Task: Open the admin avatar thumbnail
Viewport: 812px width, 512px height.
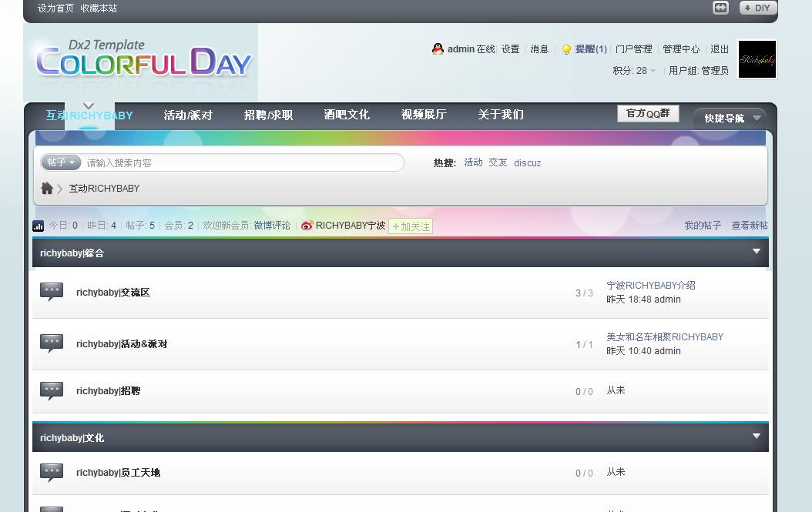Action: coord(757,59)
